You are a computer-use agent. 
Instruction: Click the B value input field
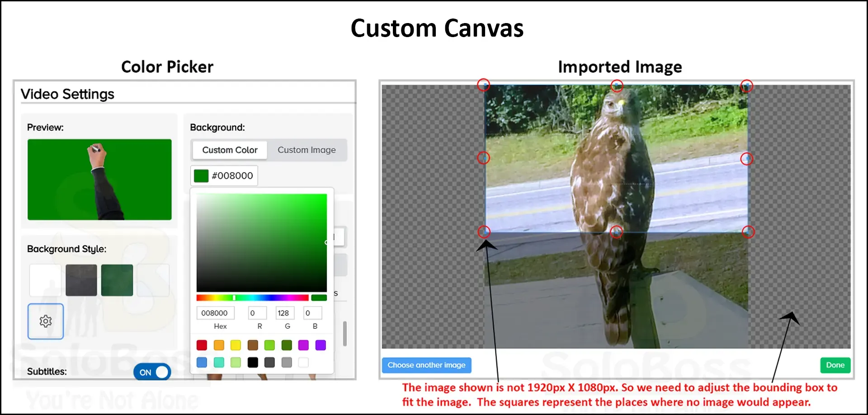coord(312,313)
